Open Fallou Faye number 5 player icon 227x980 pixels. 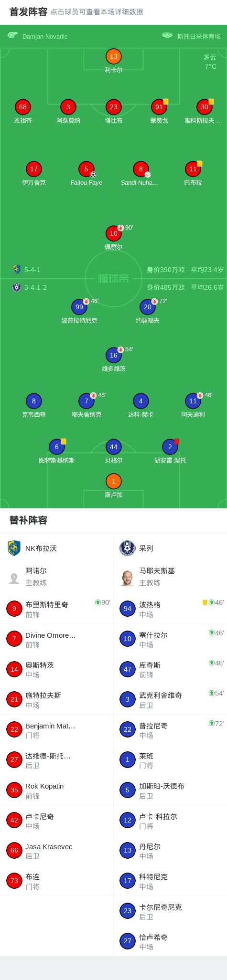pyautogui.click(x=86, y=169)
